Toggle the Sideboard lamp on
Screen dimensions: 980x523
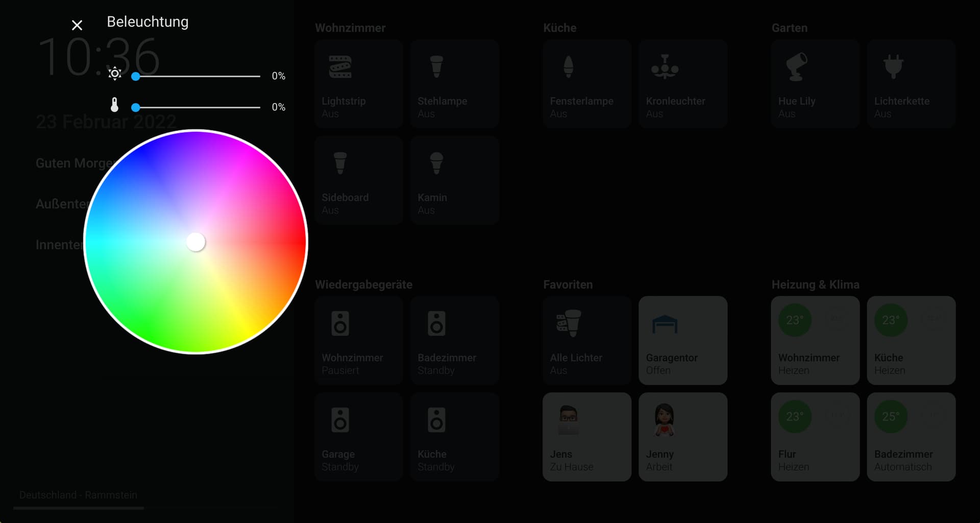point(358,180)
